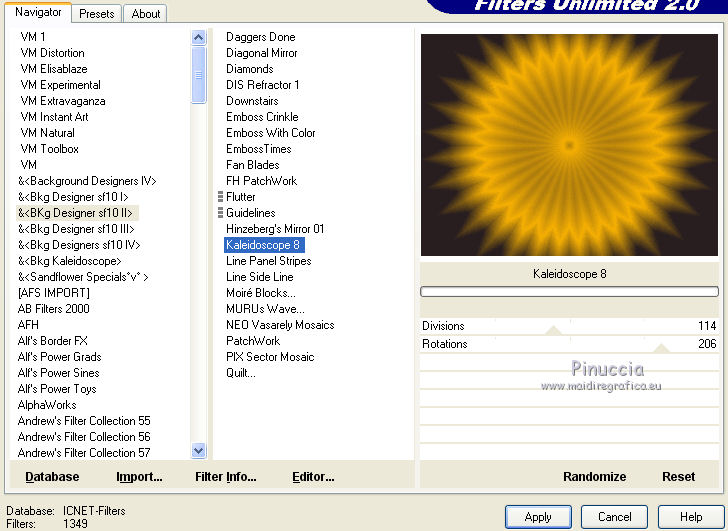Open Filter Info...
The height and width of the screenshot is (531, 728).
[226, 477]
